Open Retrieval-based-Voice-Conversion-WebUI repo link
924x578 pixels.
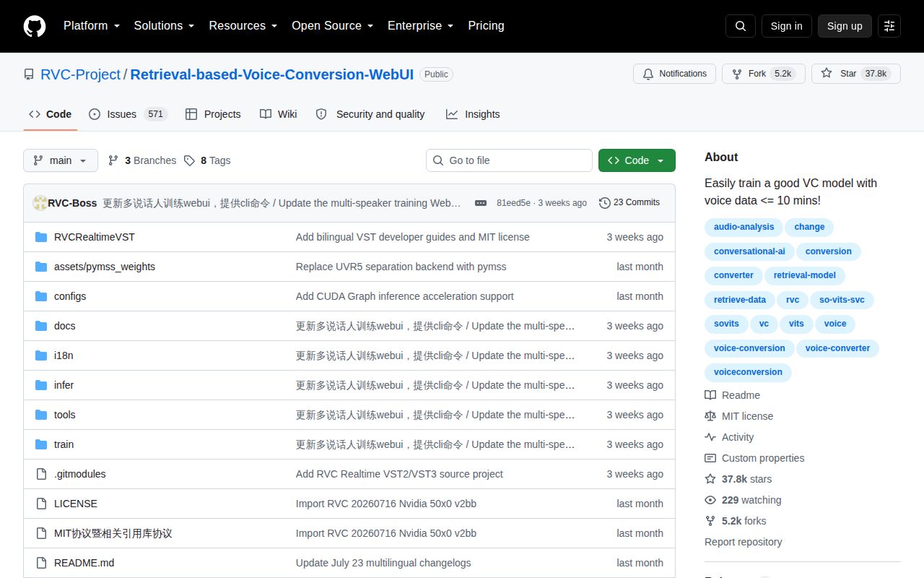pos(272,74)
